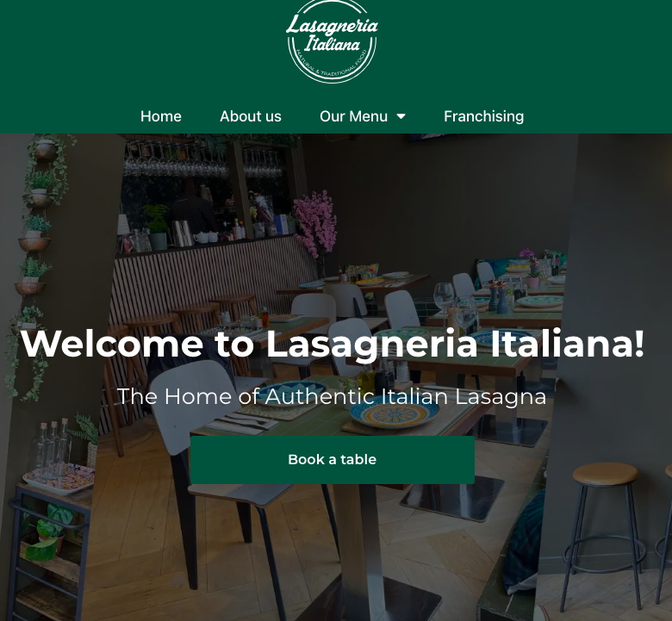The image size is (672, 621).
Task: Open the Franchising page link
Action: point(483,116)
